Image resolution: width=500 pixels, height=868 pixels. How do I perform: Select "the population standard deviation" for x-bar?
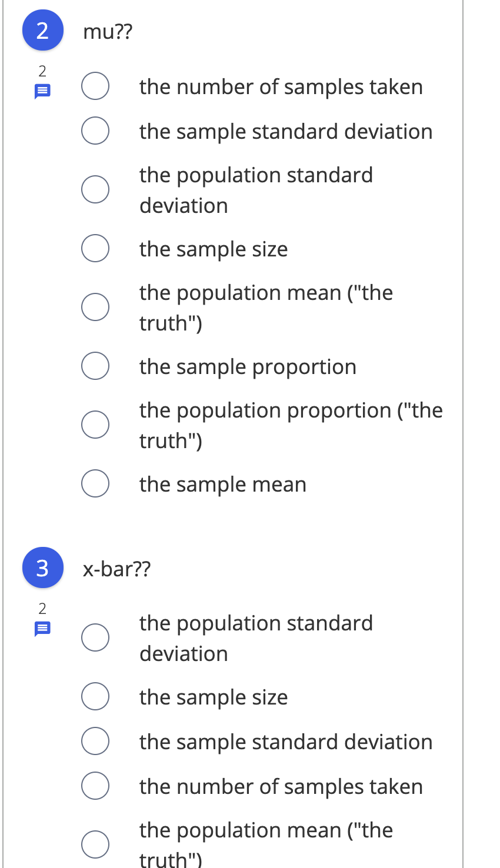point(95,637)
